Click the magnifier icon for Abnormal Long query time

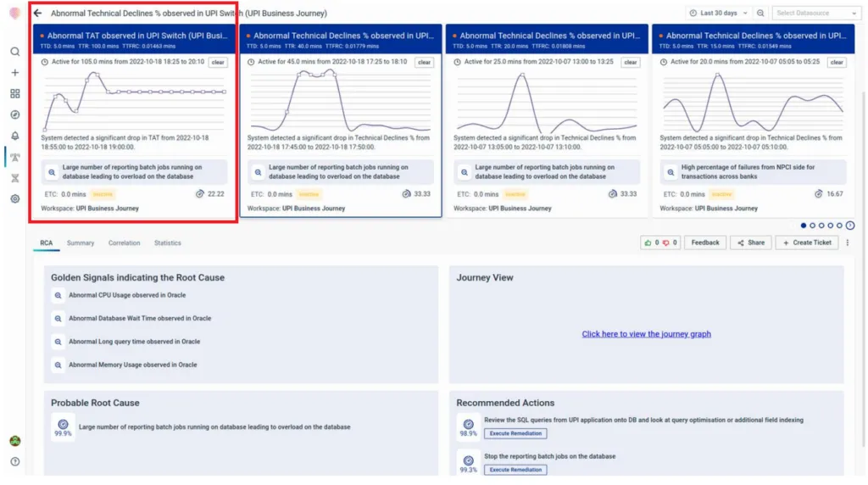click(x=58, y=342)
